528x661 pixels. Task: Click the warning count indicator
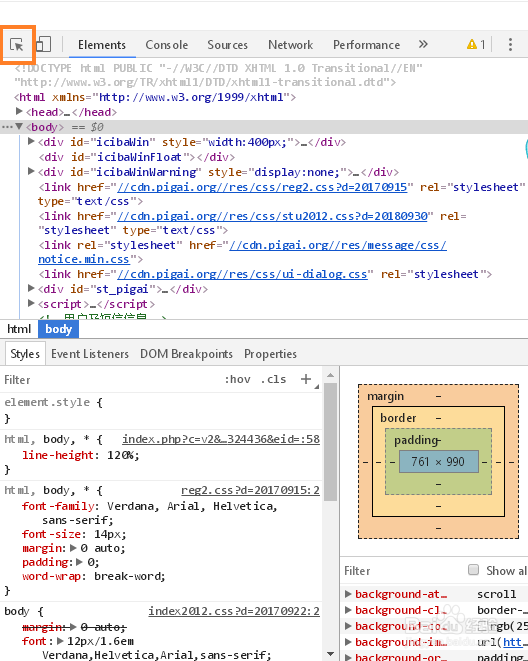476,44
